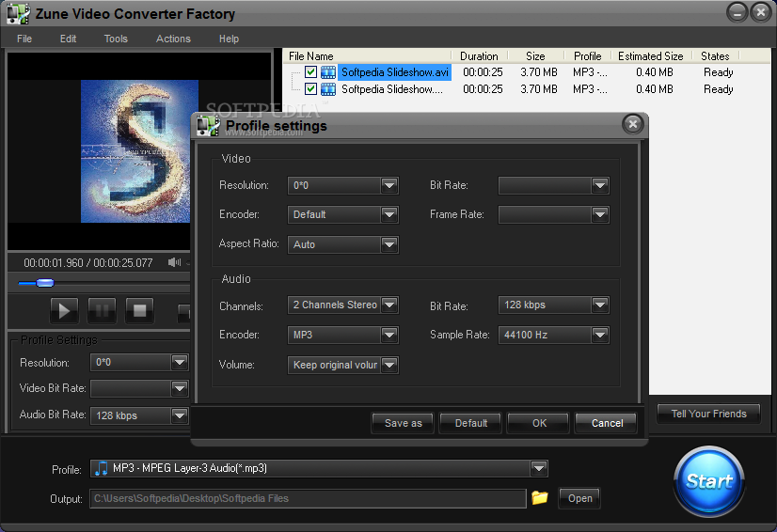Click Save as button in dialog
This screenshot has width=777, height=532.
pos(403,424)
